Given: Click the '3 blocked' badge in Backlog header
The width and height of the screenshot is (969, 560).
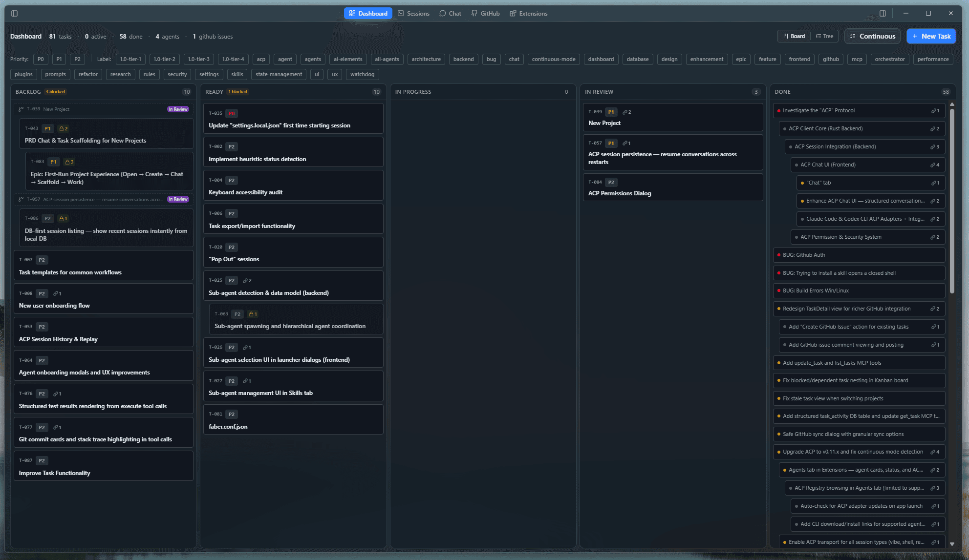Looking at the screenshot, I should (x=55, y=92).
